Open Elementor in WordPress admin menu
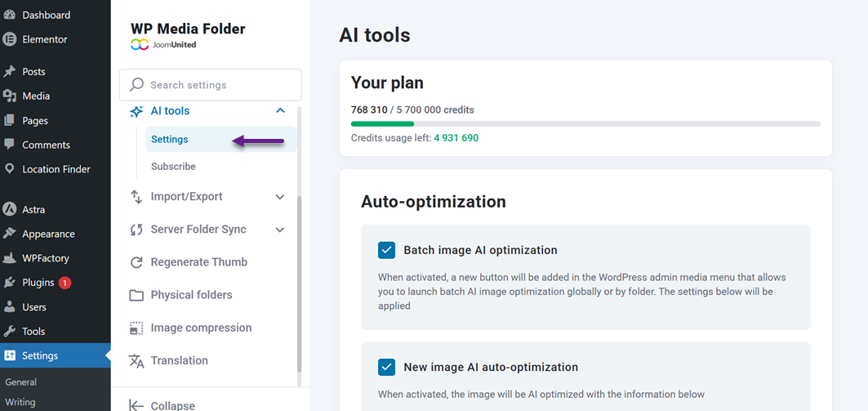 (44, 39)
